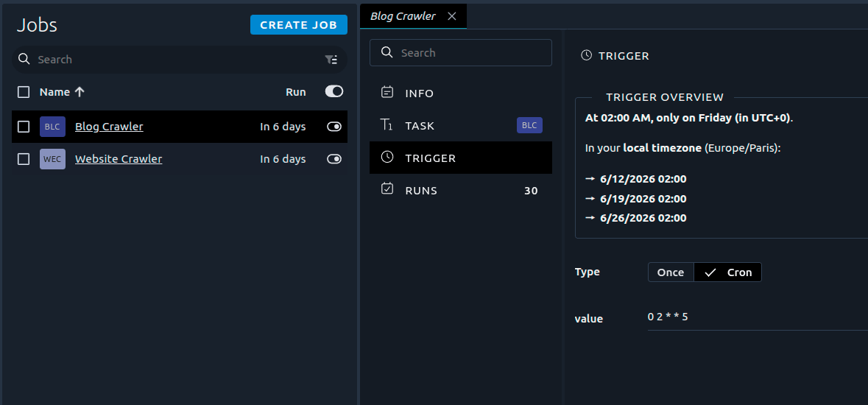Screen dimensions: 868x405
Task: Select the Once trigger type
Action: 671,272
